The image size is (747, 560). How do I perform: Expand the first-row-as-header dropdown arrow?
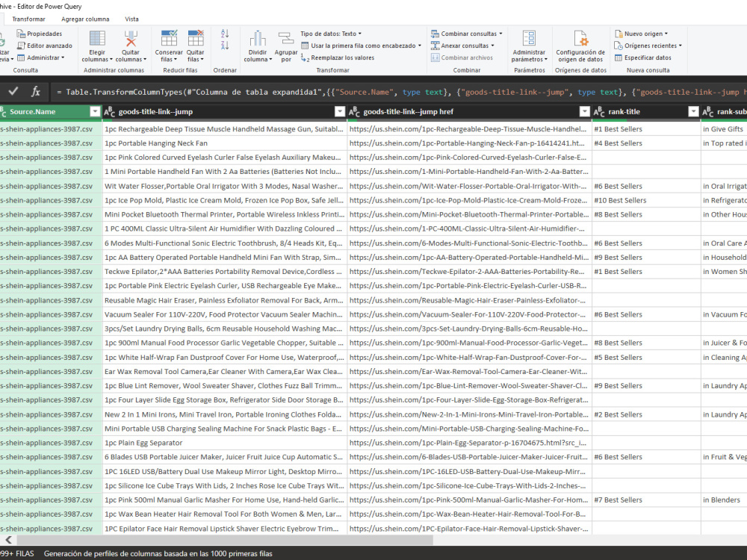click(x=420, y=46)
